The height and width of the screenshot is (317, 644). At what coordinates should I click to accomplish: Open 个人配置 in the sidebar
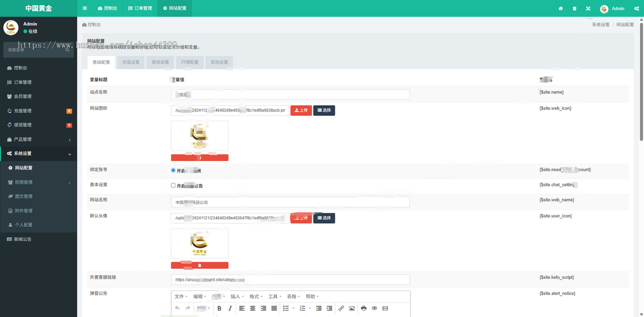(38, 225)
